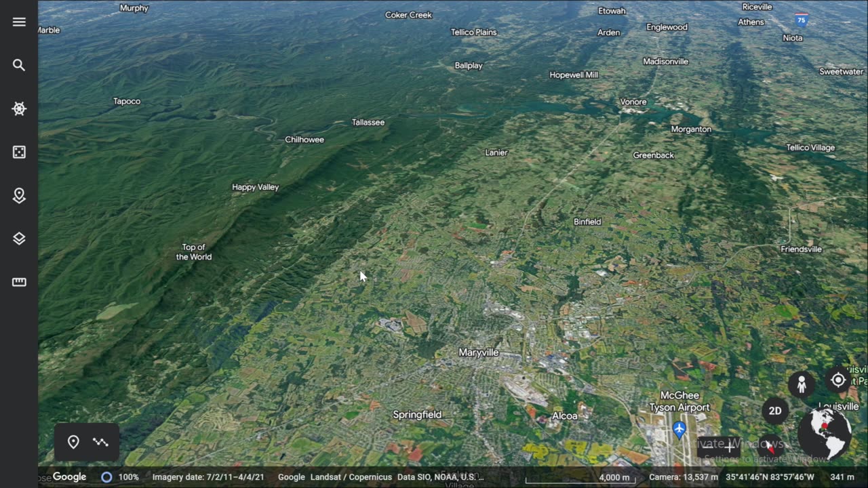Click the Tellico Plains map label
This screenshot has height=488, width=868.
point(474,33)
